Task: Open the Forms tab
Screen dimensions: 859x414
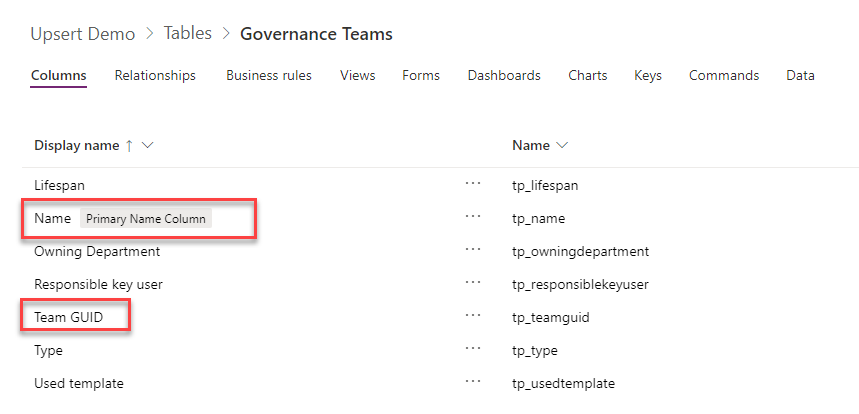Action: (421, 76)
